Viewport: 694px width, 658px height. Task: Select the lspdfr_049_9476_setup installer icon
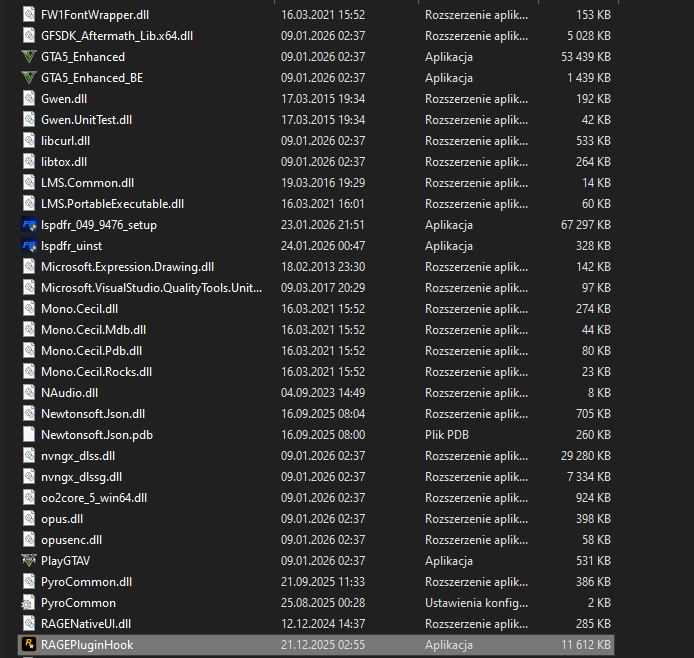pyautogui.click(x=29, y=225)
